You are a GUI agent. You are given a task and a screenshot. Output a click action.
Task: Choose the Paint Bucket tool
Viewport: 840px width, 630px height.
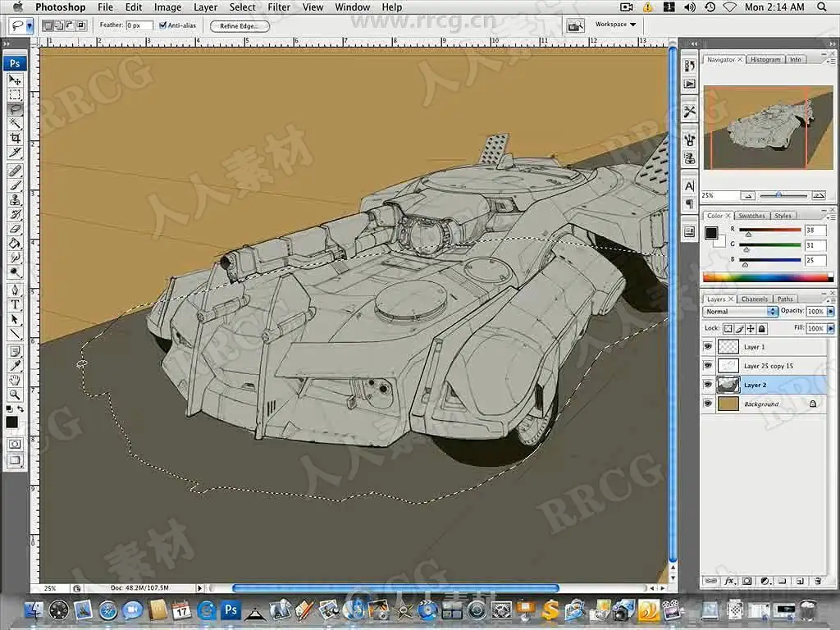point(15,244)
